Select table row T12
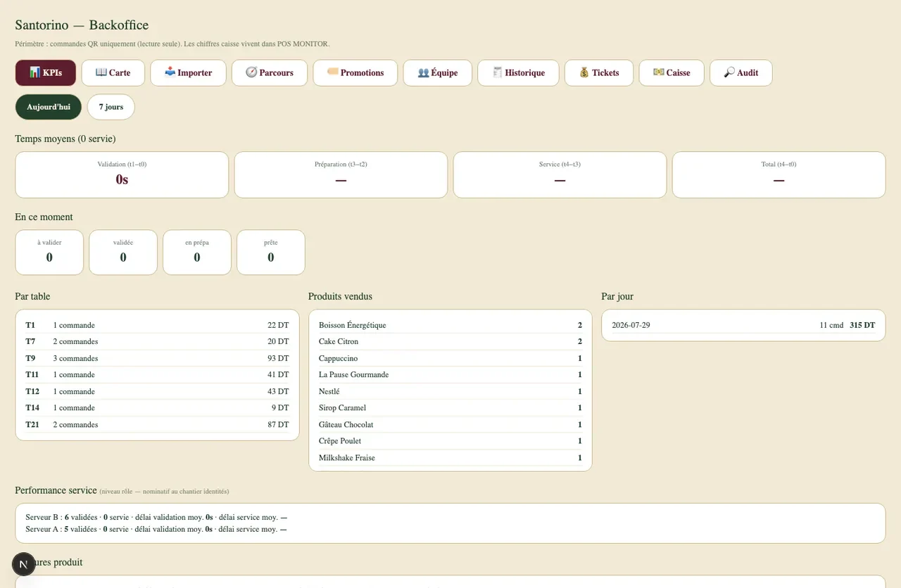The image size is (901, 588). coord(157,391)
